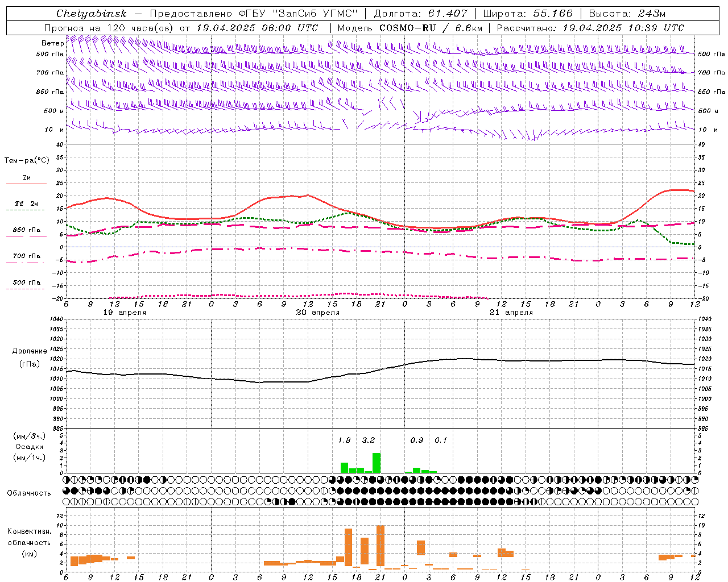
Task: Click the Долгота: 61.407 value
Action: pyautogui.click(x=420, y=14)
